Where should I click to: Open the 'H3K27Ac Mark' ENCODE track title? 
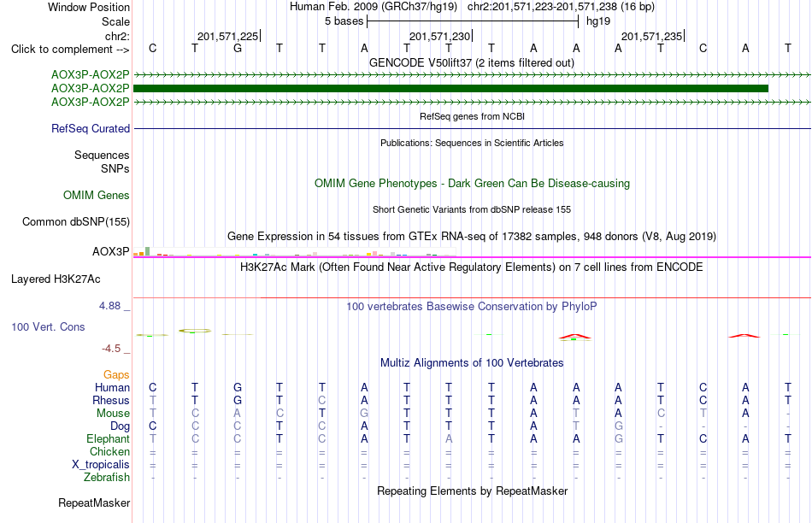472,267
